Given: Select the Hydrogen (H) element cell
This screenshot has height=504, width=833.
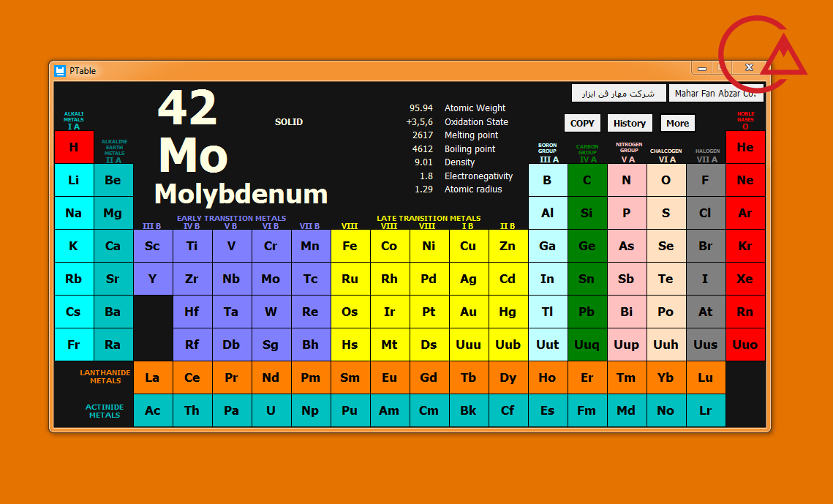Looking at the screenshot, I should click(74, 147).
